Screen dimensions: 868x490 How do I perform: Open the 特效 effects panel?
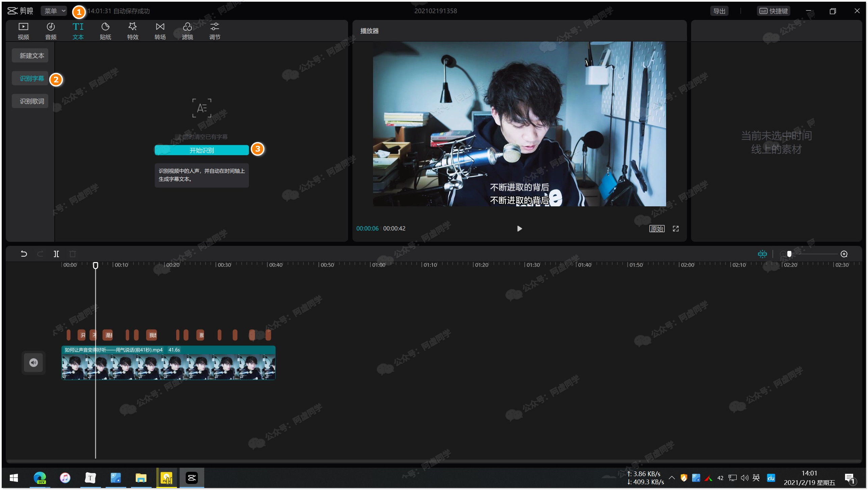(133, 31)
